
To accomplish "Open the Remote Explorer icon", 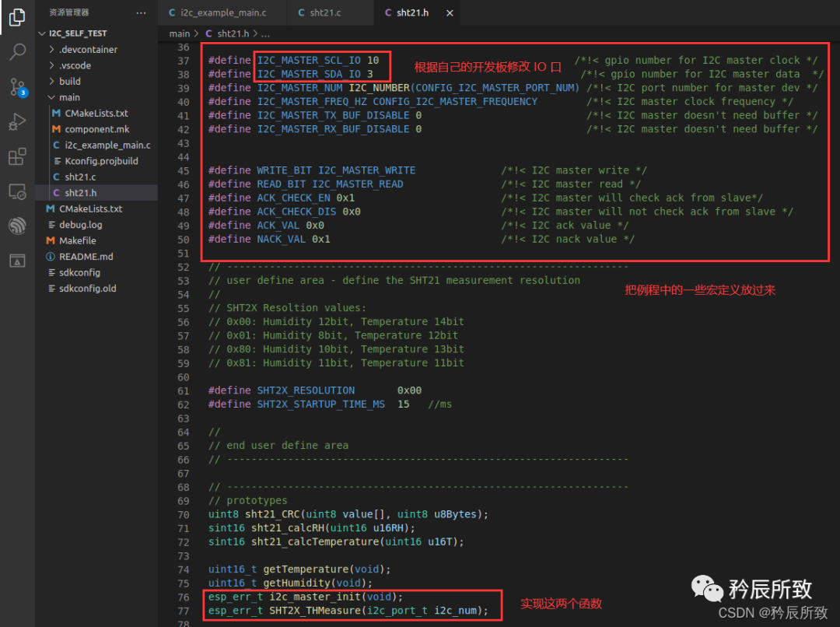I will click(16, 191).
